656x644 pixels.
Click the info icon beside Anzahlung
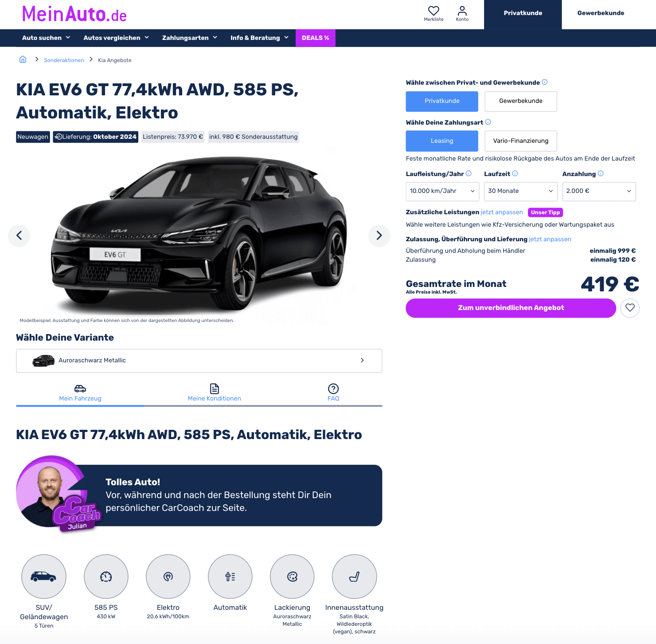(601, 173)
